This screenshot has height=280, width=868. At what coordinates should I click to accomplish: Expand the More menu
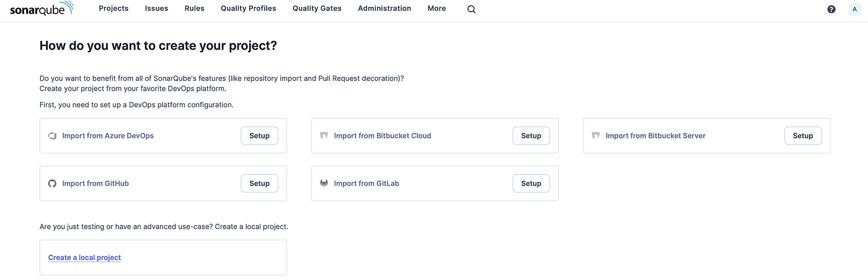pyautogui.click(x=436, y=9)
